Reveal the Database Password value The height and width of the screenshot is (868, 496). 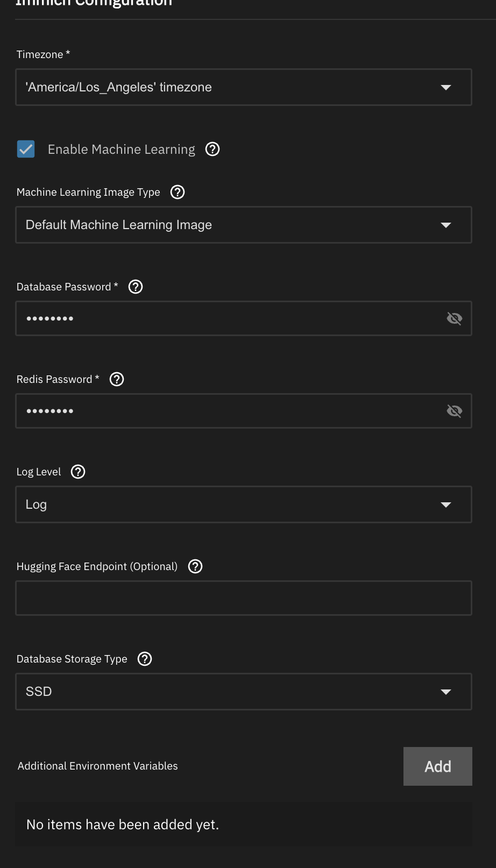[x=455, y=318]
